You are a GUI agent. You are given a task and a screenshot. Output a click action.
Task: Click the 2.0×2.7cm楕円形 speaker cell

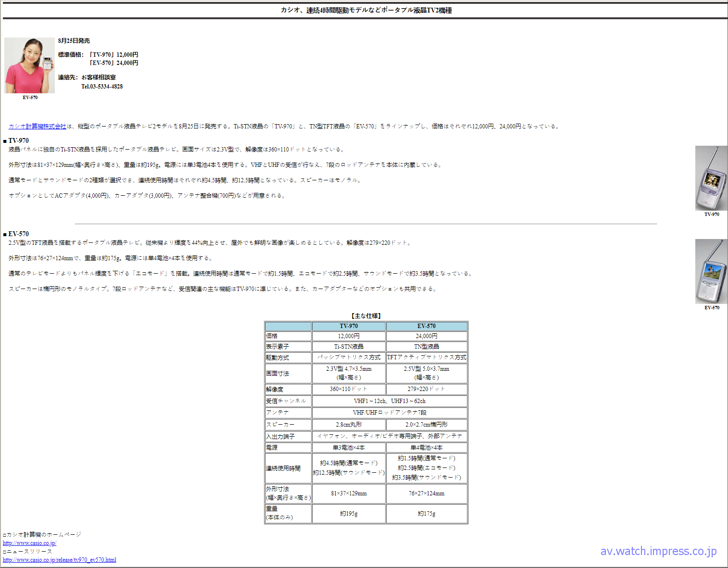(427, 425)
